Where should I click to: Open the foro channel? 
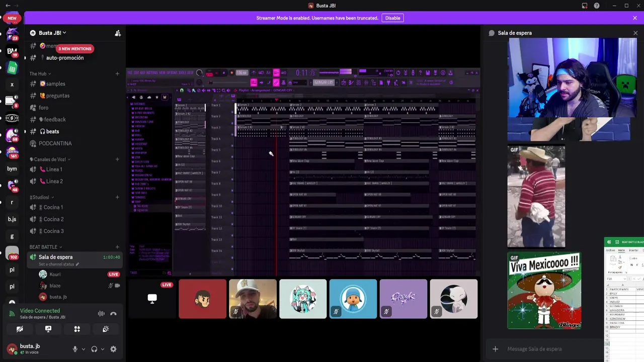74,108
